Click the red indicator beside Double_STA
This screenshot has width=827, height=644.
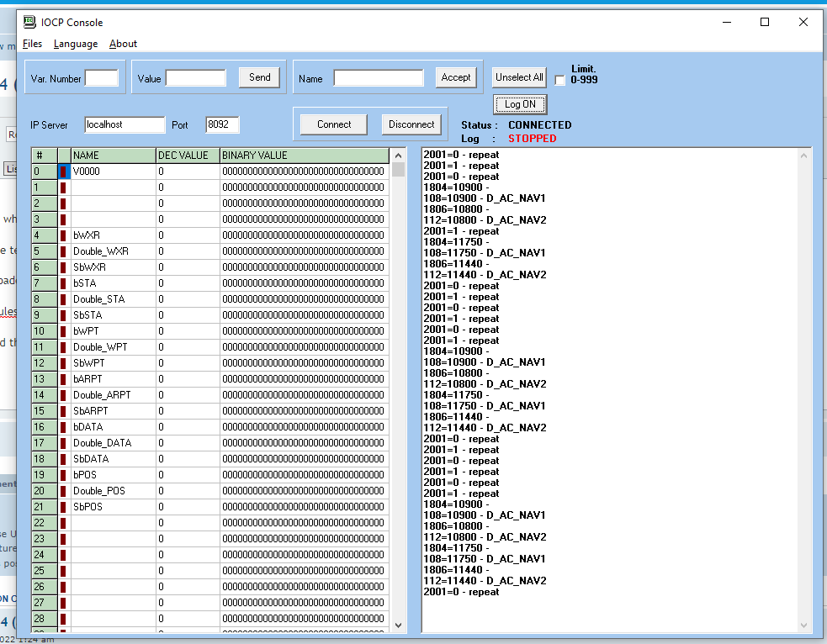(63, 299)
